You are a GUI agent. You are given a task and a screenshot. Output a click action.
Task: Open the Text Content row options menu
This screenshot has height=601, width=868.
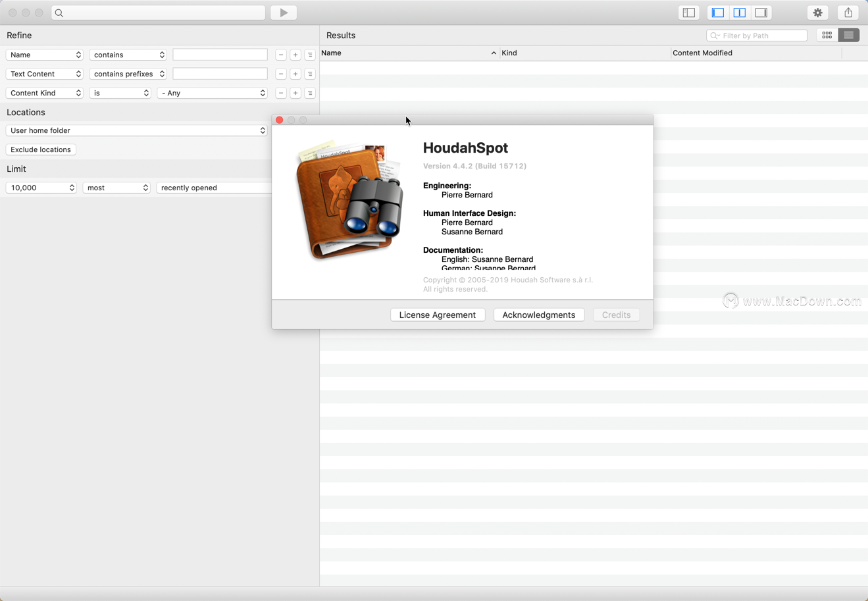(310, 74)
